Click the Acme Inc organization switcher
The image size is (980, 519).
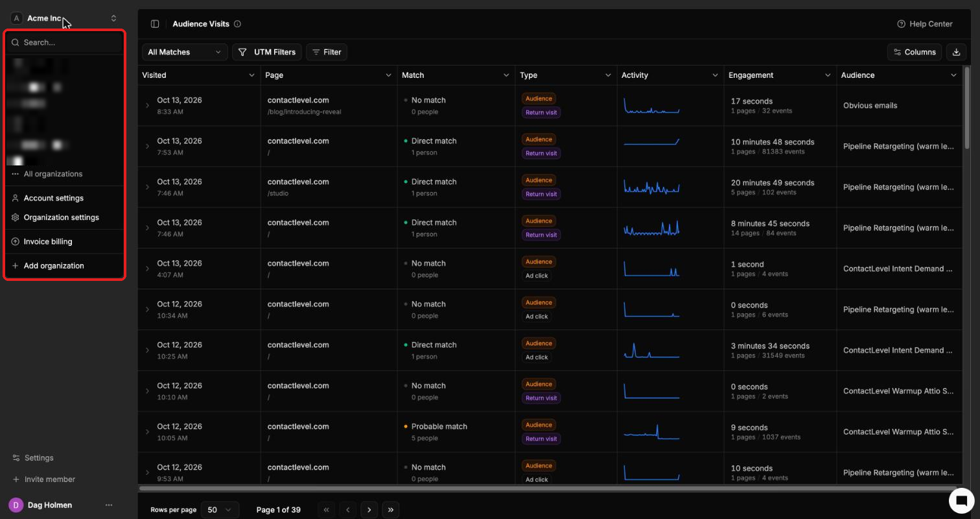click(x=64, y=18)
